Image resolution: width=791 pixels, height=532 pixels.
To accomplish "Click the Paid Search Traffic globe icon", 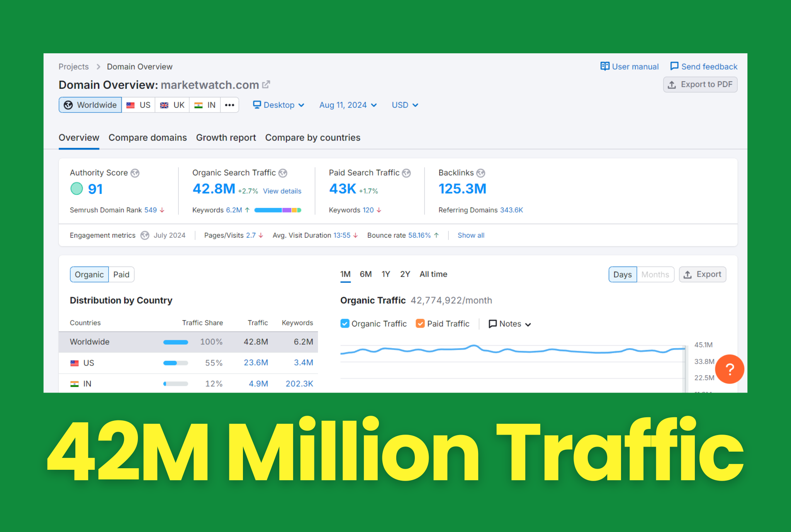I will [406, 173].
